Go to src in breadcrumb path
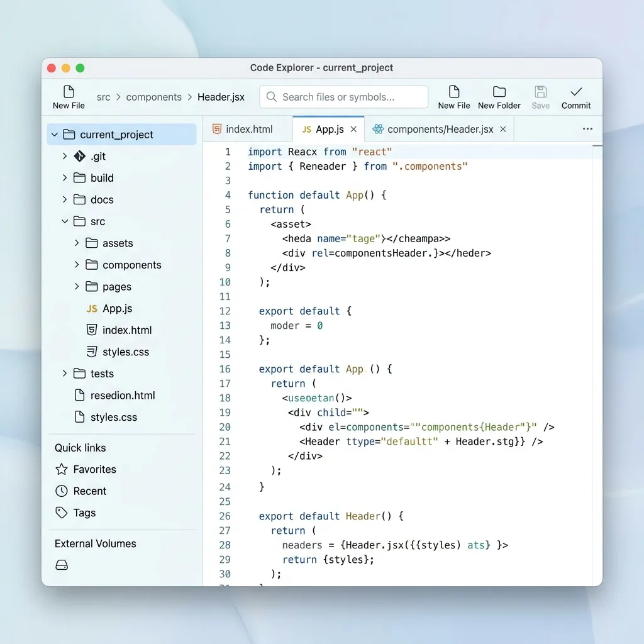The image size is (644, 644). [104, 97]
